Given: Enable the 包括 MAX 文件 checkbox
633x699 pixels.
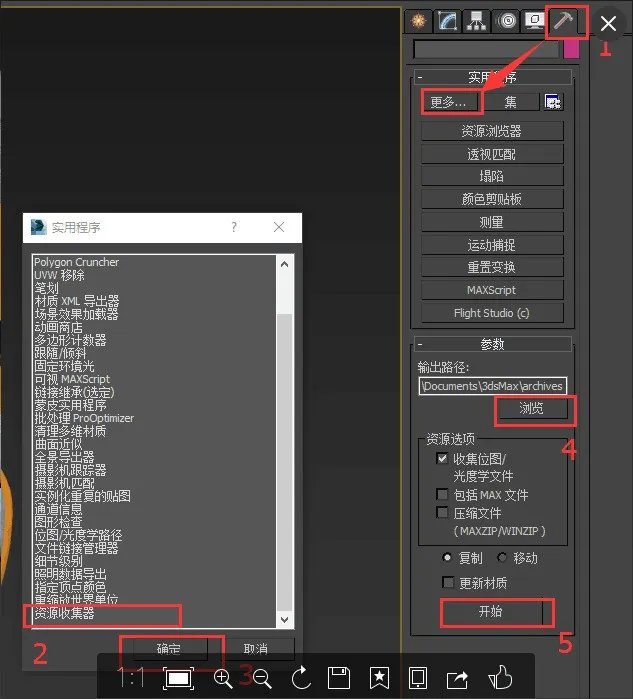Looking at the screenshot, I should click(x=442, y=494).
